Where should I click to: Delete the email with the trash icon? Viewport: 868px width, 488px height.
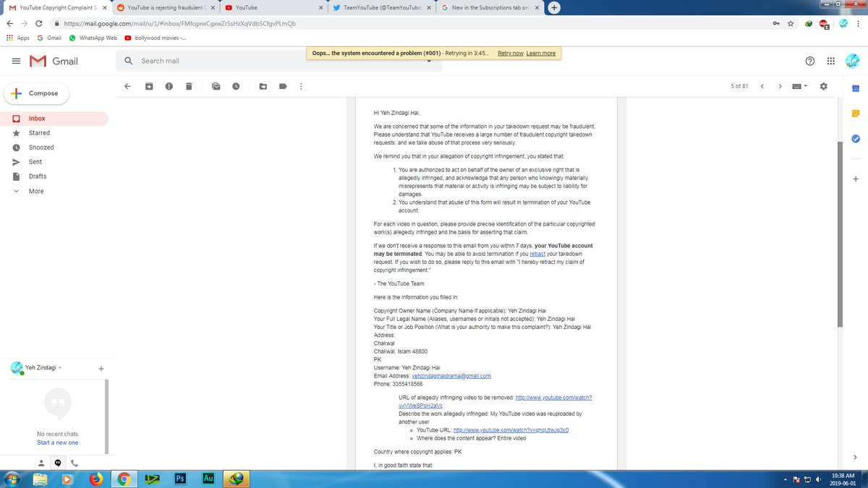pos(188,86)
